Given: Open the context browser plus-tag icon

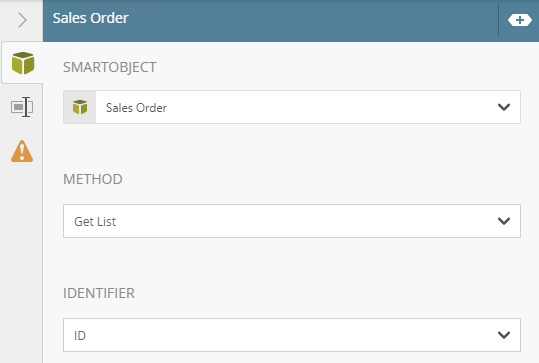Looking at the screenshot, I should point(519,20).
